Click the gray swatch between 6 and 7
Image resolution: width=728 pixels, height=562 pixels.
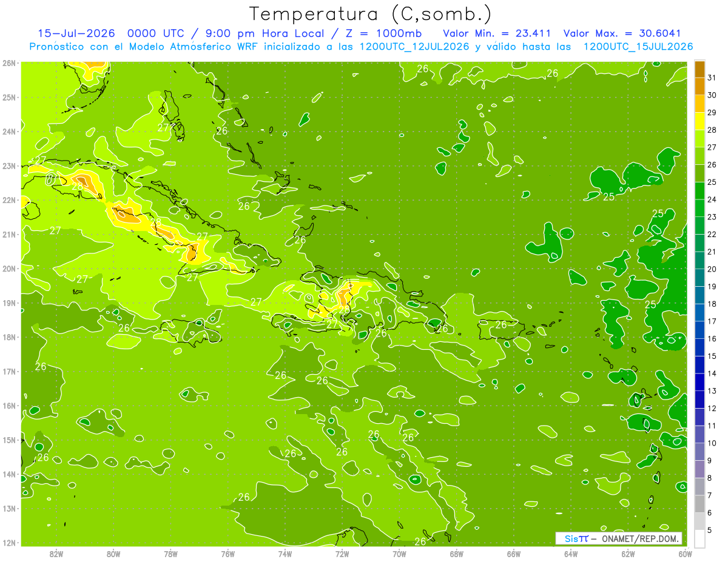point(700,504)
